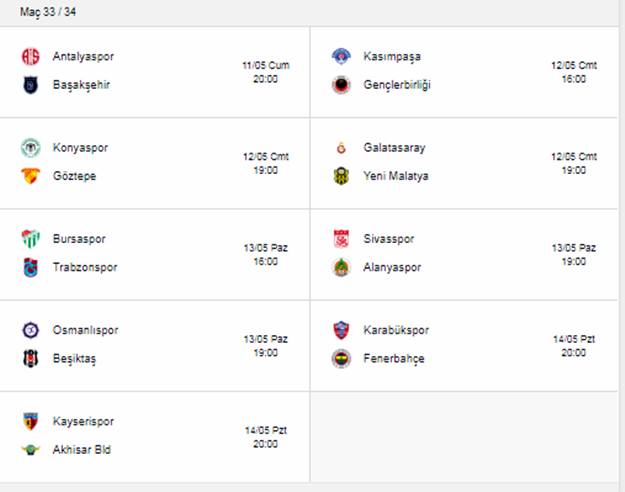Click the Fenerbahçe team crest
This screenshot has height=492, width=625.
click(x=341, y=358)
